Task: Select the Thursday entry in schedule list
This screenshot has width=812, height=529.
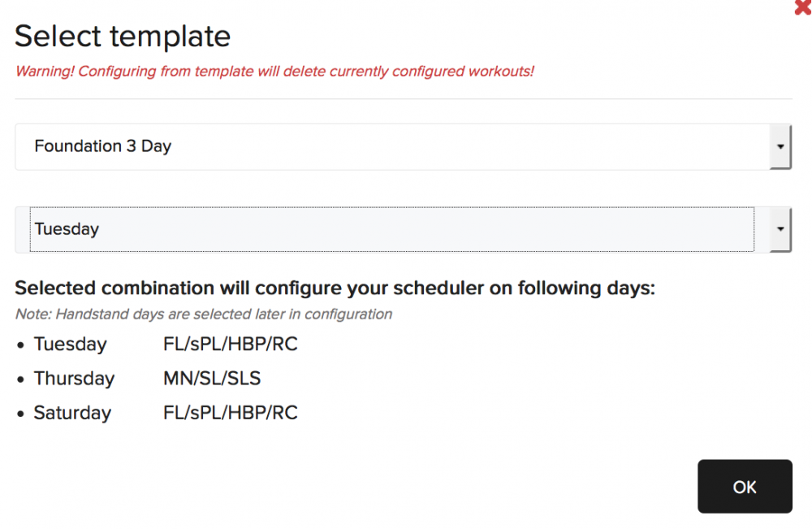Action: tap(74, 379)
